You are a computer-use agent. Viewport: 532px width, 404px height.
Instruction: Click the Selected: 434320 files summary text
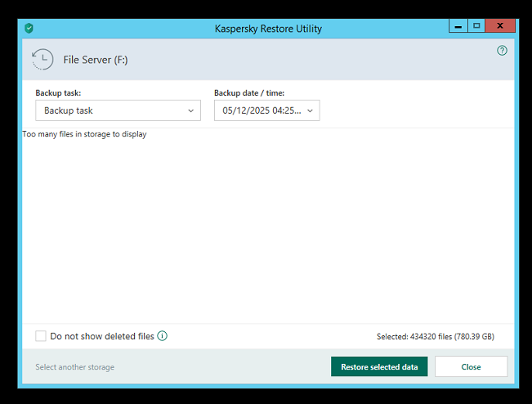click(x=436, y=336)
